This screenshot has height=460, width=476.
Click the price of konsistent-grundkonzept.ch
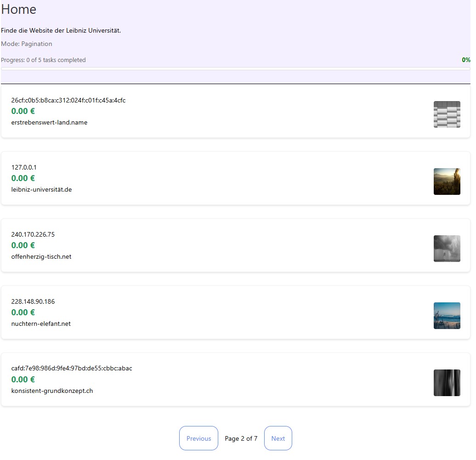tap(23, 380)
